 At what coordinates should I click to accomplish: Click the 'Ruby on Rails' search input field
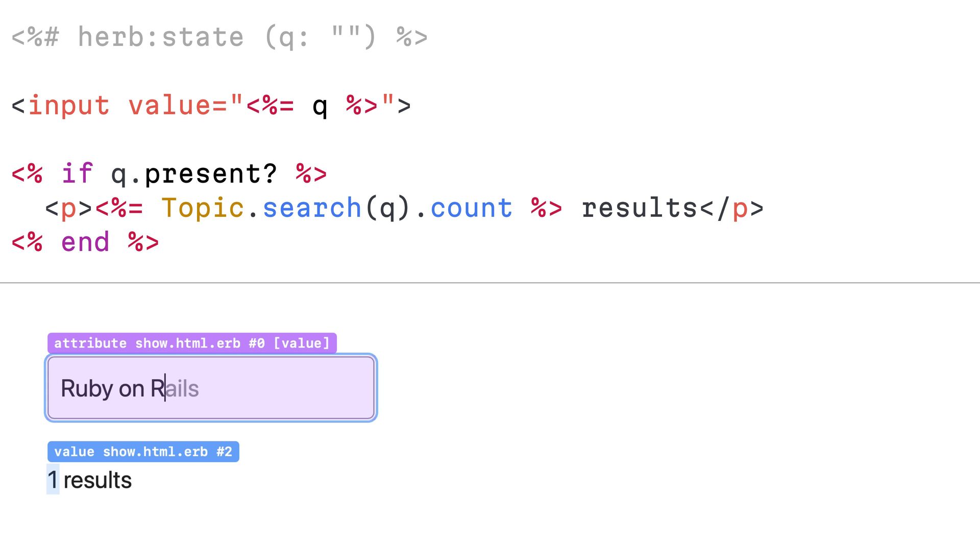(x=211, y=388)
